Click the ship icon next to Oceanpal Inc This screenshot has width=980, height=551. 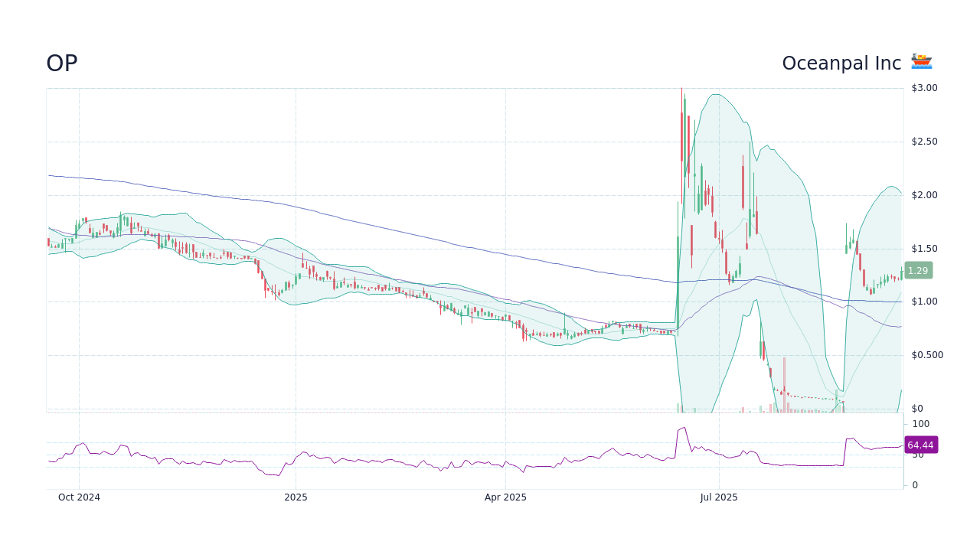[x=921, y=61]
